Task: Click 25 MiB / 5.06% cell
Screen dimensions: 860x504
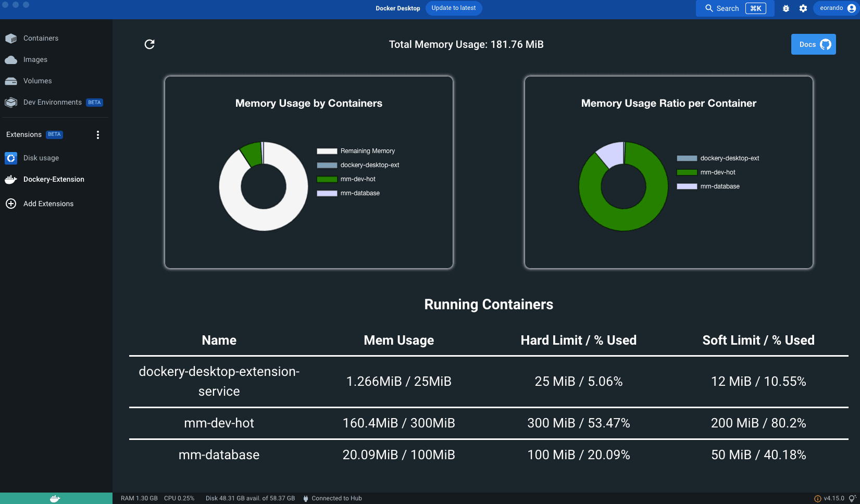Action: (579, 381)
